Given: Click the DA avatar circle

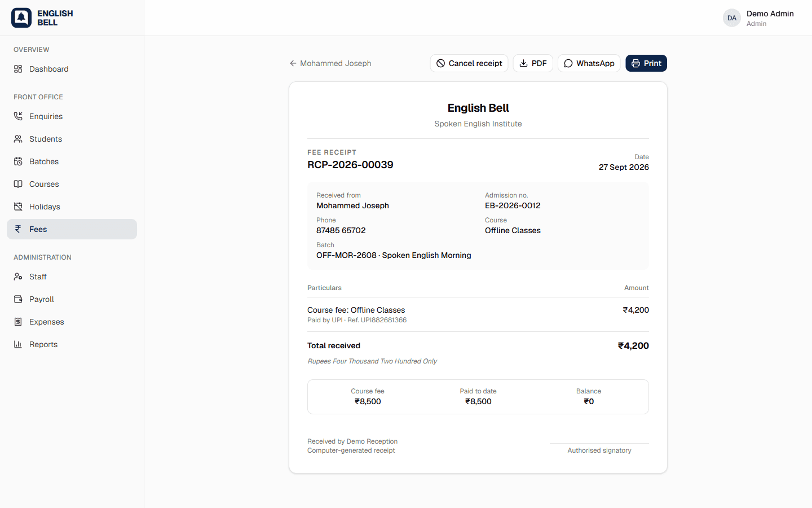Looking at the screenshot, I should pyautogui.click(x=732, y=18).
